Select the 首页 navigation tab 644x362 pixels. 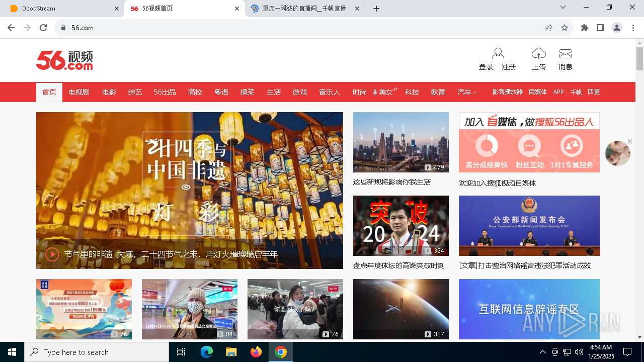point(49,92)
